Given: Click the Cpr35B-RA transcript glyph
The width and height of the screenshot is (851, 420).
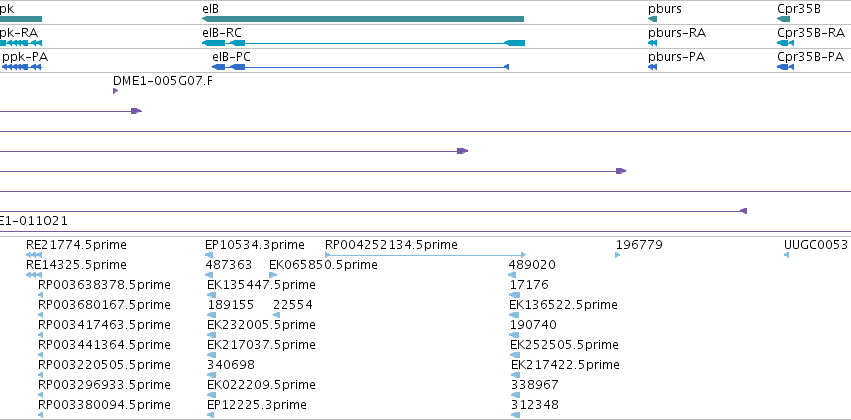Looking at the screenshot, I should click(785, 43).
